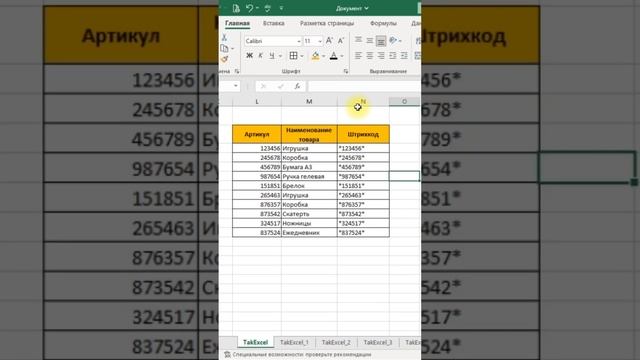Select the Артикул header cell in table
Viewport: 640px width, 360px height.
257,134
